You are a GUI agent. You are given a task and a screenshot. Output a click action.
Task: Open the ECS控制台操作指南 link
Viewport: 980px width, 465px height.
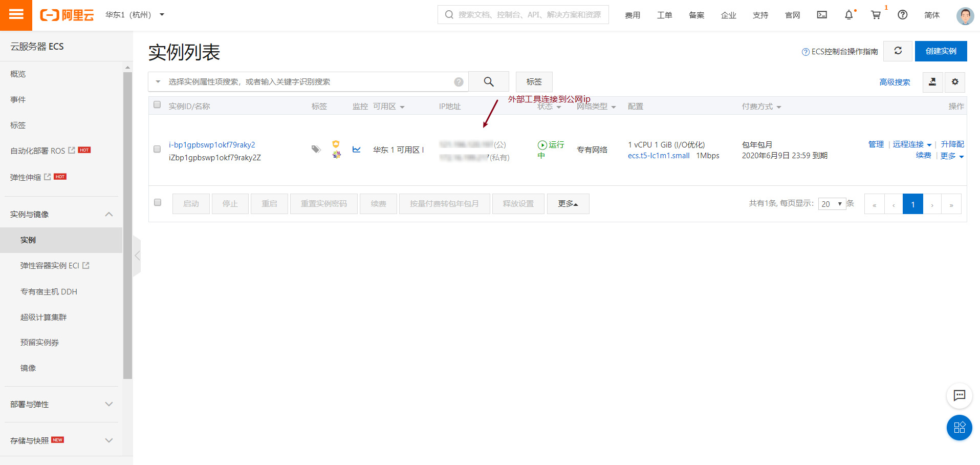(840, 52)
